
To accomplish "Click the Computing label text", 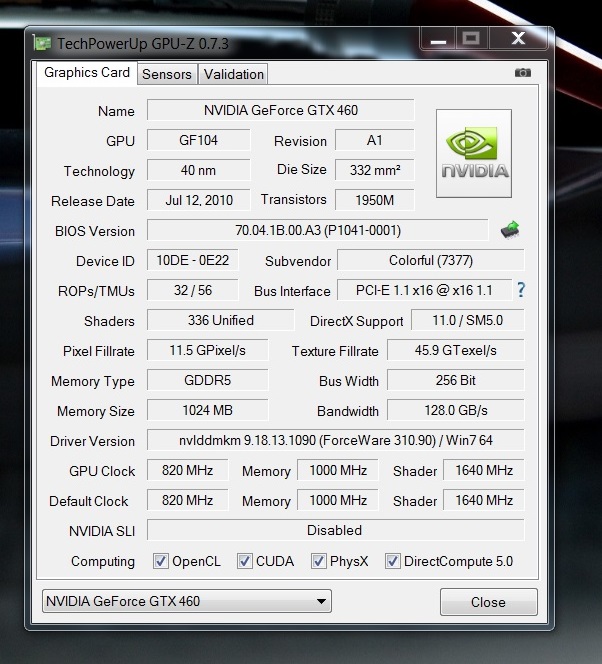I will [103, 562].
